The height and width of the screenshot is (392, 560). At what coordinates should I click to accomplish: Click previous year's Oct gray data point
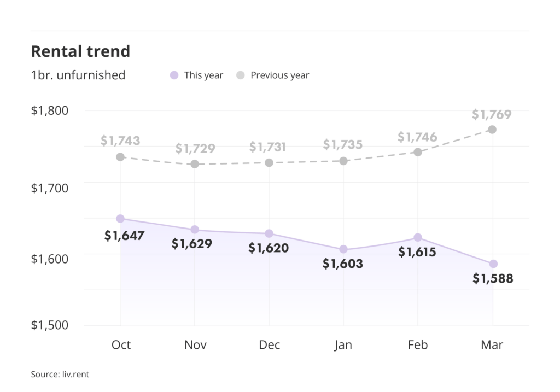pyautogui.click(x=120, y=157)
